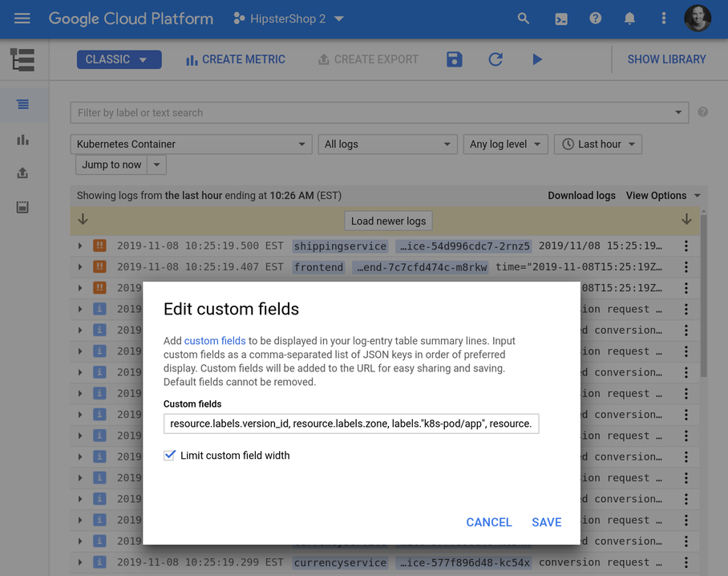Click Download logs
This screenshot has height=576, width=728.
click(581, 196)
